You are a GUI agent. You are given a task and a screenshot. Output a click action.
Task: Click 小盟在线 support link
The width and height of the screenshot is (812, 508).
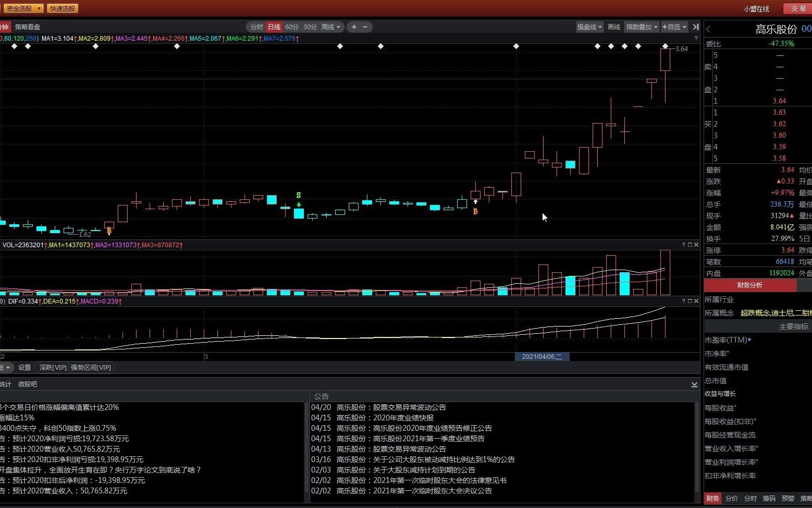coord(756,9)
